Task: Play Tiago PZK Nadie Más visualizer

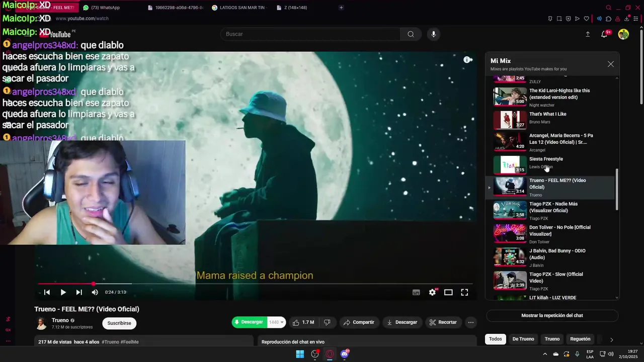Action: pyautogui.click(x=550, y=211)
